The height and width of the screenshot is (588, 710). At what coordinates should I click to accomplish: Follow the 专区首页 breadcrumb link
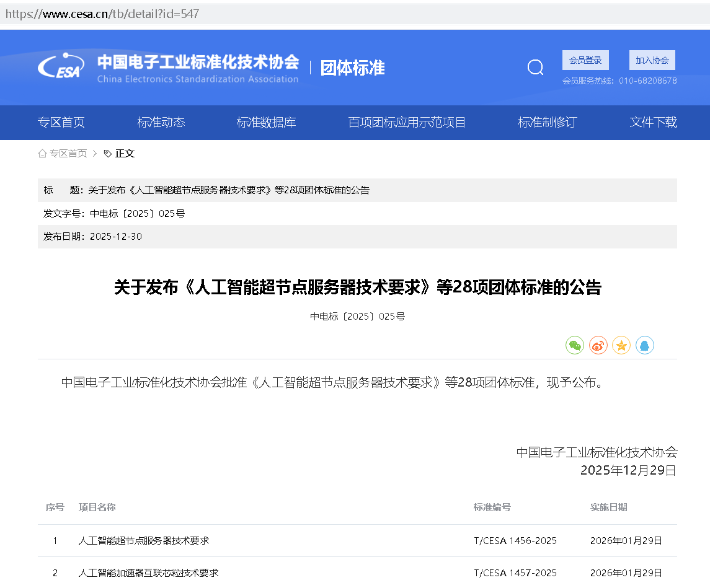(x=68, y=153)
